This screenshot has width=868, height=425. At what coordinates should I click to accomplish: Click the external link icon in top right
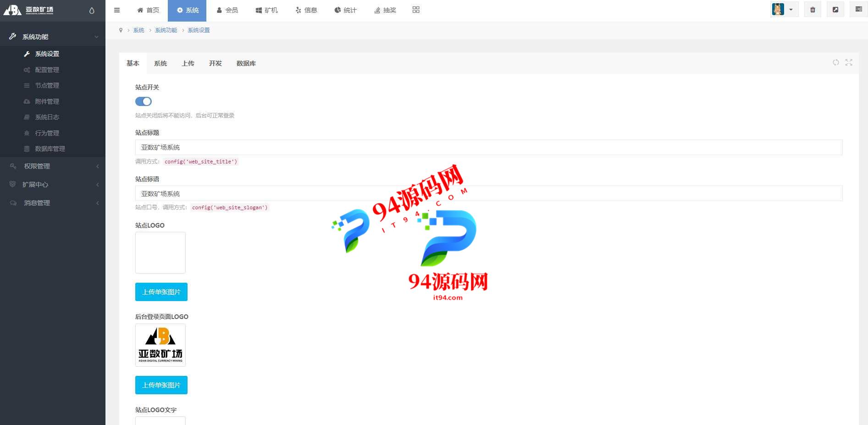(x=835, y=10)
